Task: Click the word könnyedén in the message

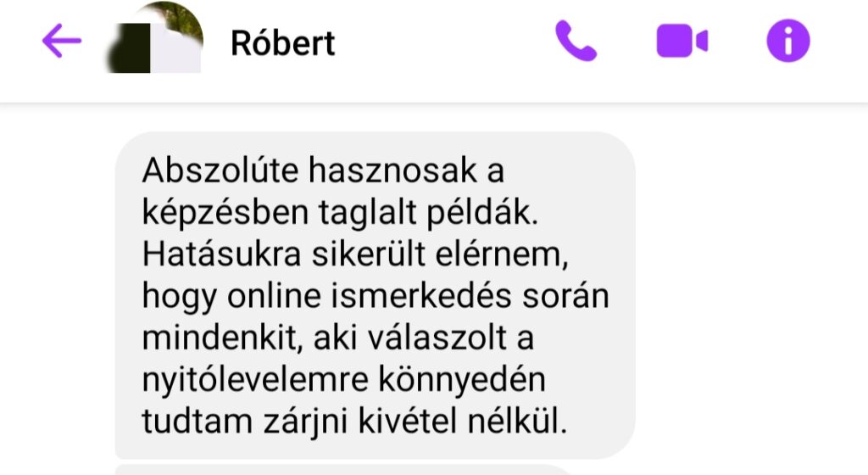Action: pyautogui.click(x=462, y=380)
